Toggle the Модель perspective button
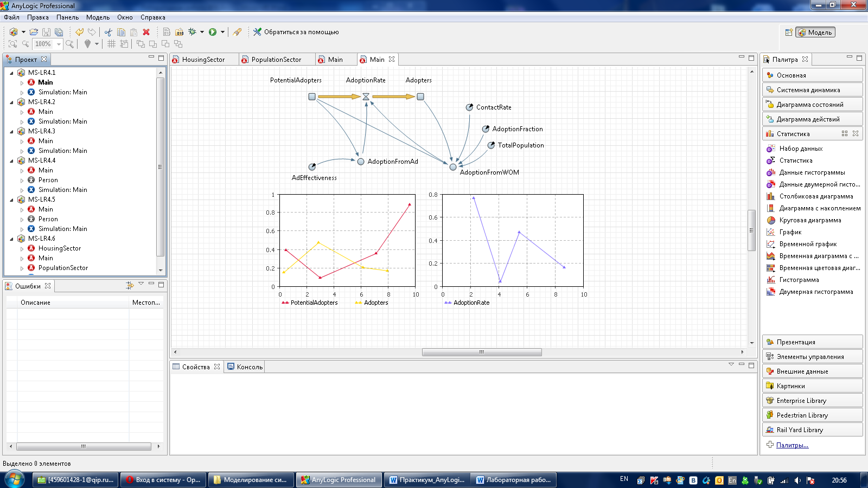868x488 pixels. pyautogui.click(x=815, y=33)
